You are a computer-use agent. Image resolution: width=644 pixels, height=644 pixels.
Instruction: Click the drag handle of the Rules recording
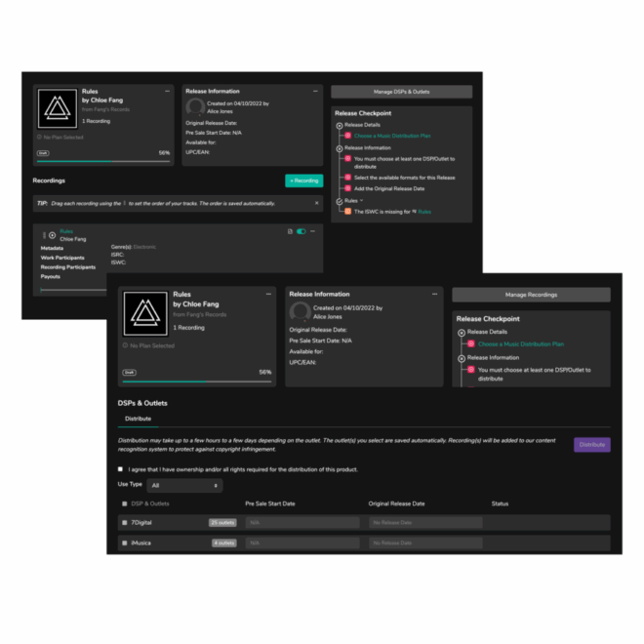click(44, 235)
